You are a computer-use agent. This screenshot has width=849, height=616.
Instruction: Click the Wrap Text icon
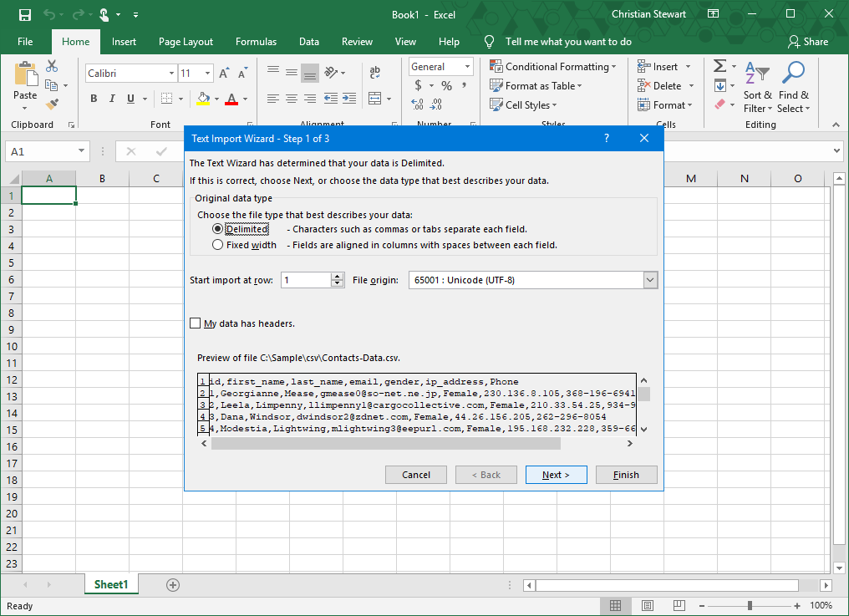click(374, 73)
